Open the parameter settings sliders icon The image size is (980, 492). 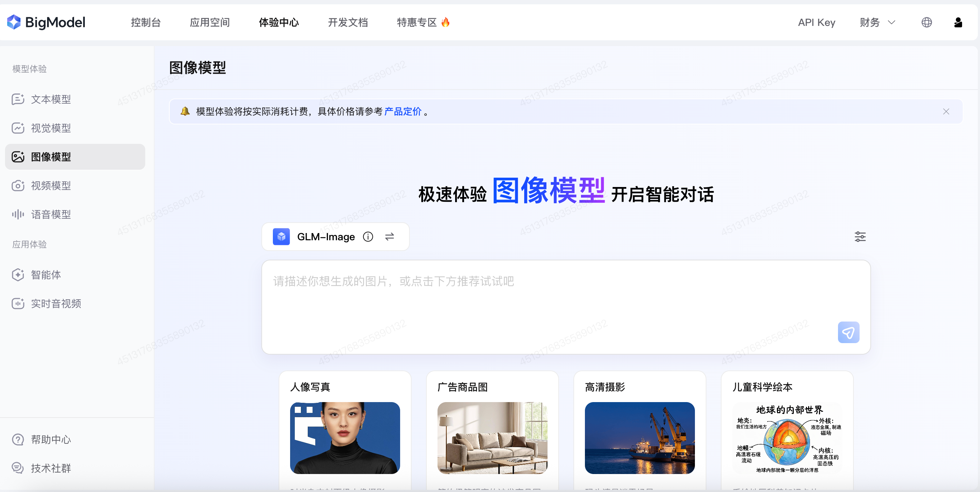[860, 237]
